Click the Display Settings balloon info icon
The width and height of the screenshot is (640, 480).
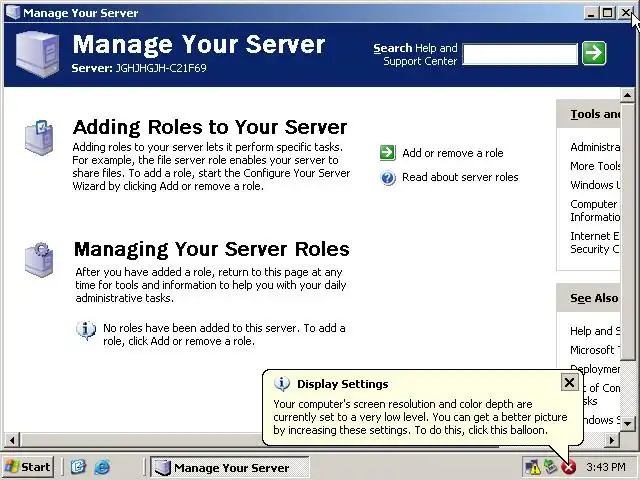tap(282, 384)
